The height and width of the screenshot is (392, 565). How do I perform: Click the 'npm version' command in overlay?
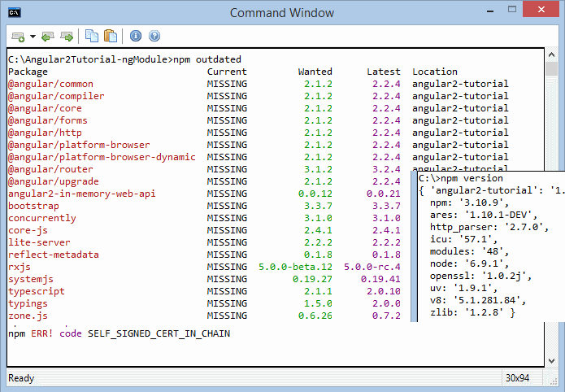click(x=472, y=178)
